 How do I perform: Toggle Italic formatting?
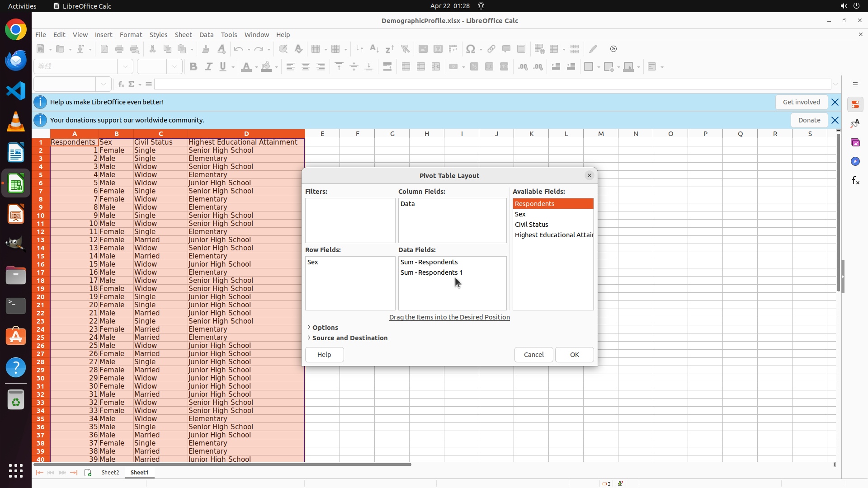pos(208,67)
